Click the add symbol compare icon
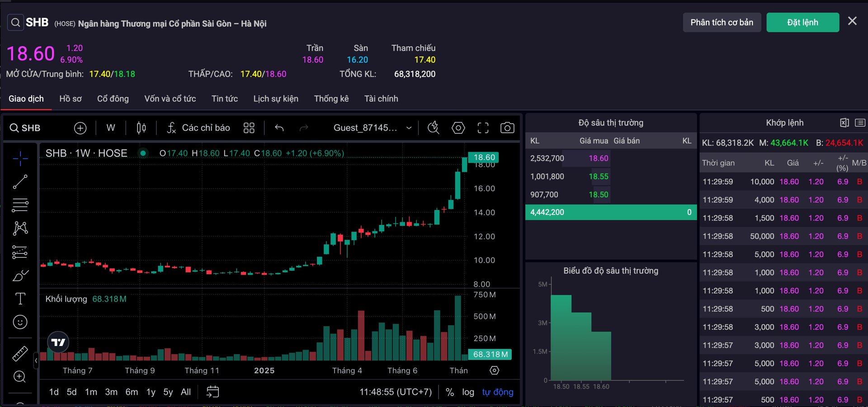Image resolution: width=868 pixels, height=407 pixels. pyautogui.click(x=80, y=128)
